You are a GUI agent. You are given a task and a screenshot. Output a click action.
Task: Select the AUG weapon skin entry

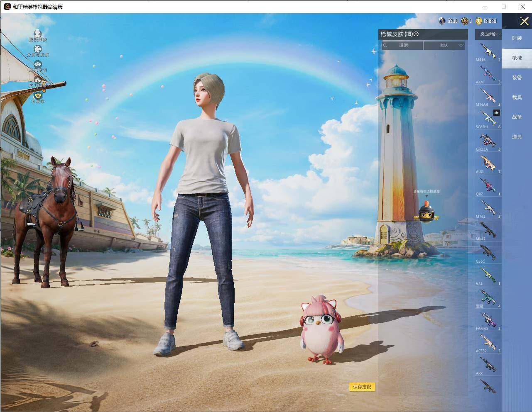pyautogui.click(x=488, y=163)
